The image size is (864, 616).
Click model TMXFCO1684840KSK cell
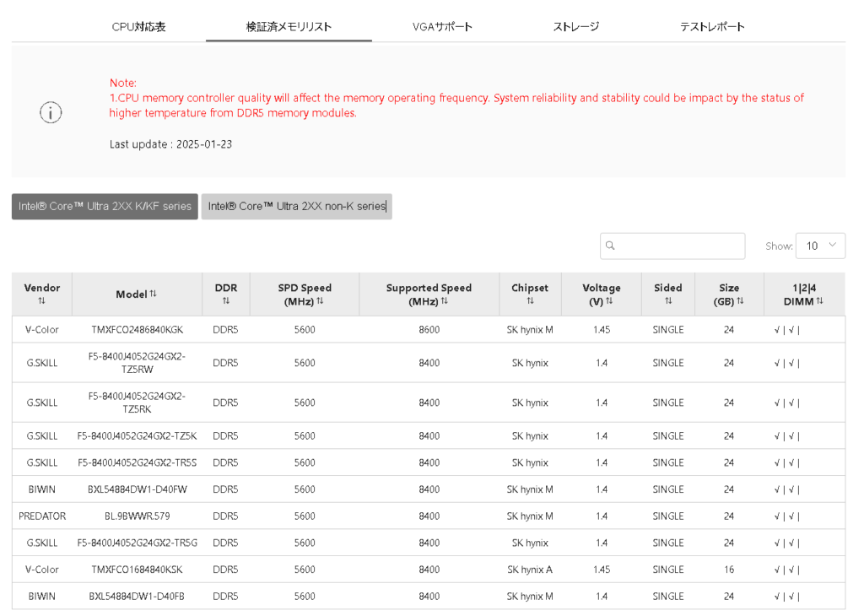tap(138, 570)
